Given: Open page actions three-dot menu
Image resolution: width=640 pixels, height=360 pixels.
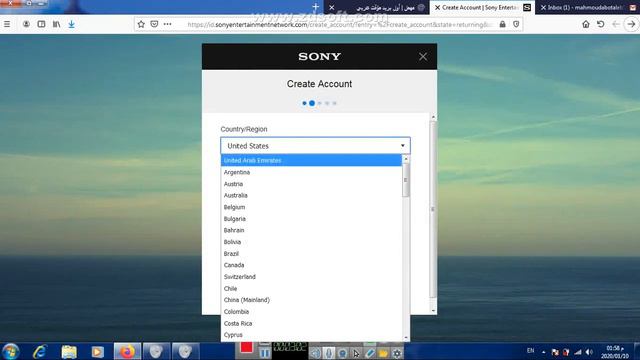Looking at the screenshot, I should point(167,24).
